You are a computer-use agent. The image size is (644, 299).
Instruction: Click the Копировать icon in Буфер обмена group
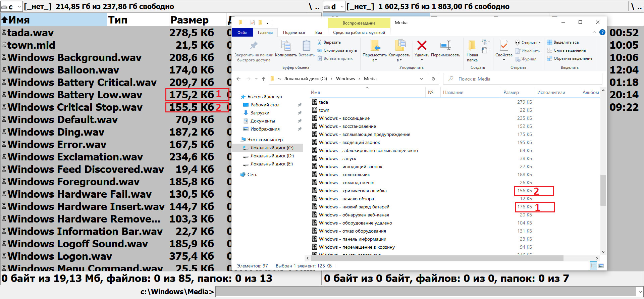pos(286,45)
